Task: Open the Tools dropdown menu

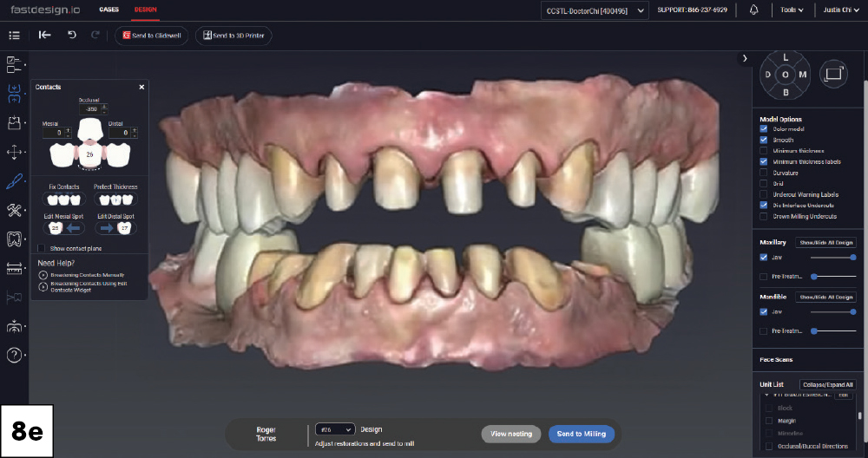Action: pos(791,10)
